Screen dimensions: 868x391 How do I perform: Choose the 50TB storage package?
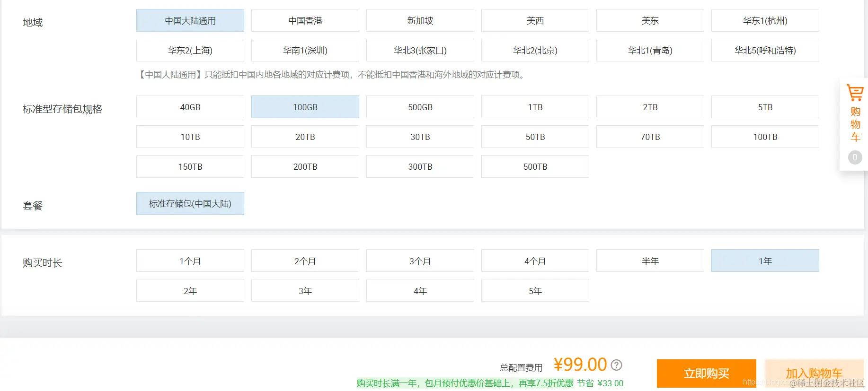pos(535,137)
